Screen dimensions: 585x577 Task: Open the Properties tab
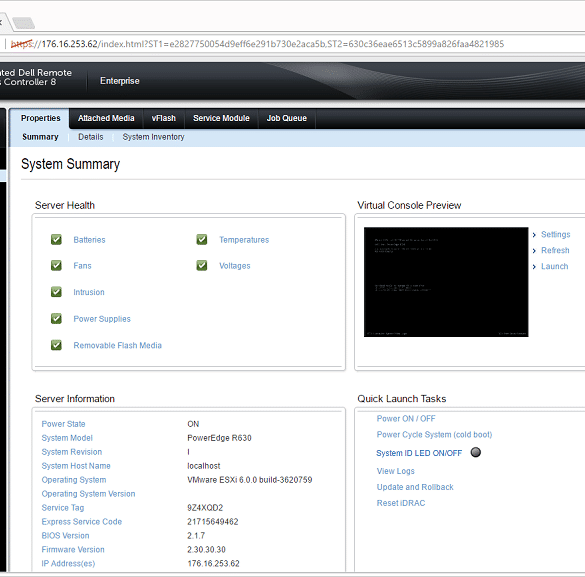(x=40, y=118)
